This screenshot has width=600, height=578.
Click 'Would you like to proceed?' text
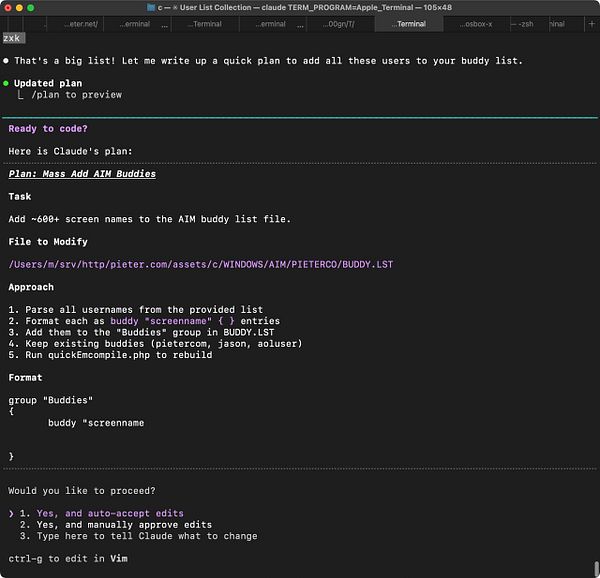[82, 491]
